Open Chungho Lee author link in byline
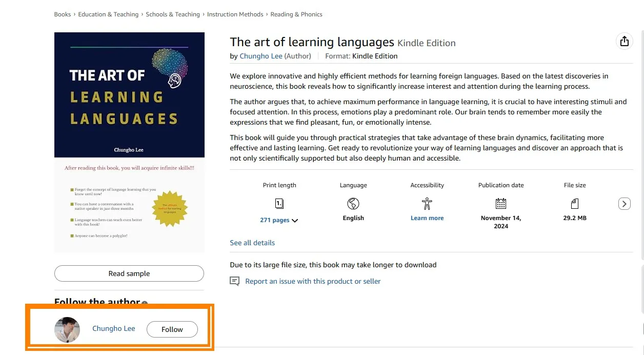Image resolution: width=644 pixels, height=355 pixels. pos(261,56)
